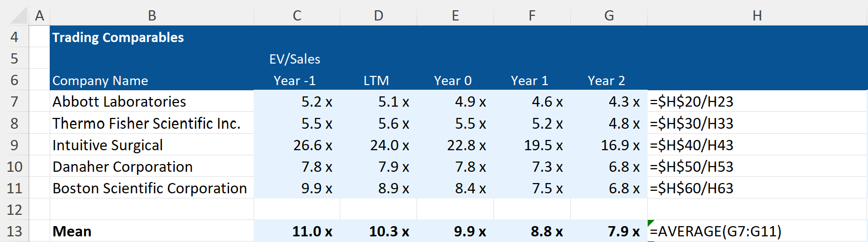This screenshot has height=242, width=868.
Task: Click Abbott Year 2 value 4.3 x
Action: point(609,102)
